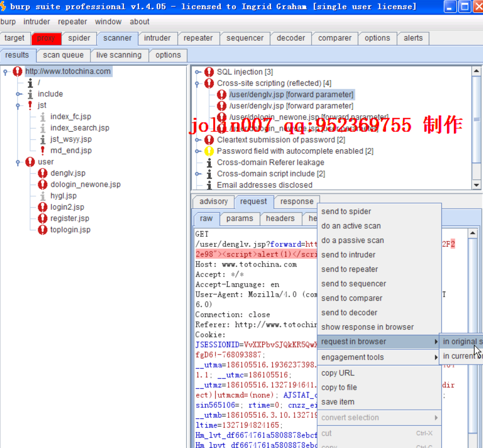Click the info icon next to include folder
Screen dimensions: 483x448
(x=30, y=94)
